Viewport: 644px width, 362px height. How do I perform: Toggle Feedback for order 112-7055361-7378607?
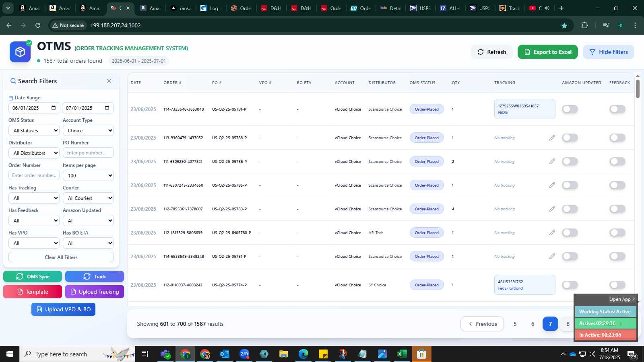617,209
